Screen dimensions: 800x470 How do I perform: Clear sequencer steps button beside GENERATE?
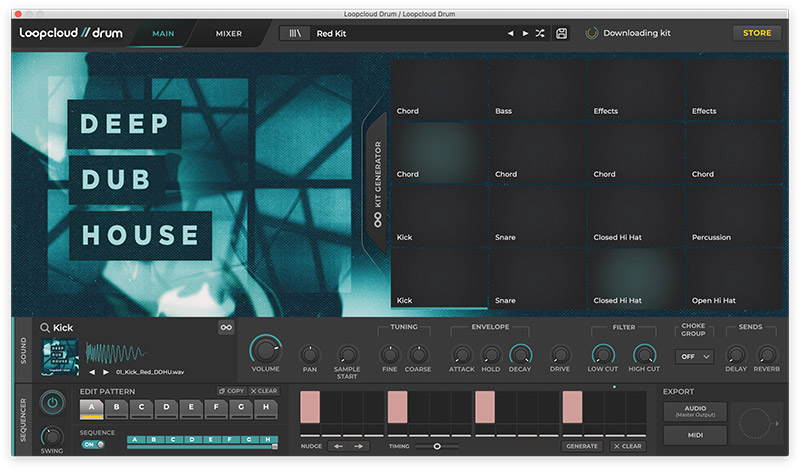(628, 446)
